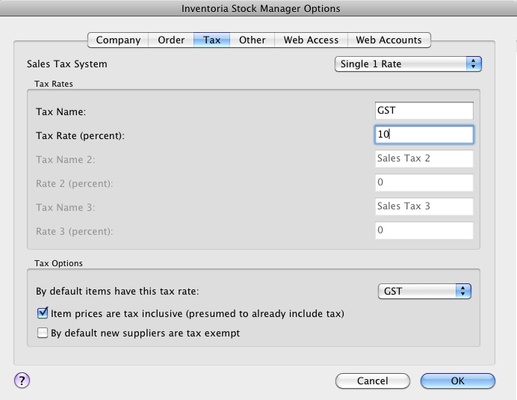Switch to the Company tab
517x400 pixels.
pyautogui.click(x=118, y=40)
